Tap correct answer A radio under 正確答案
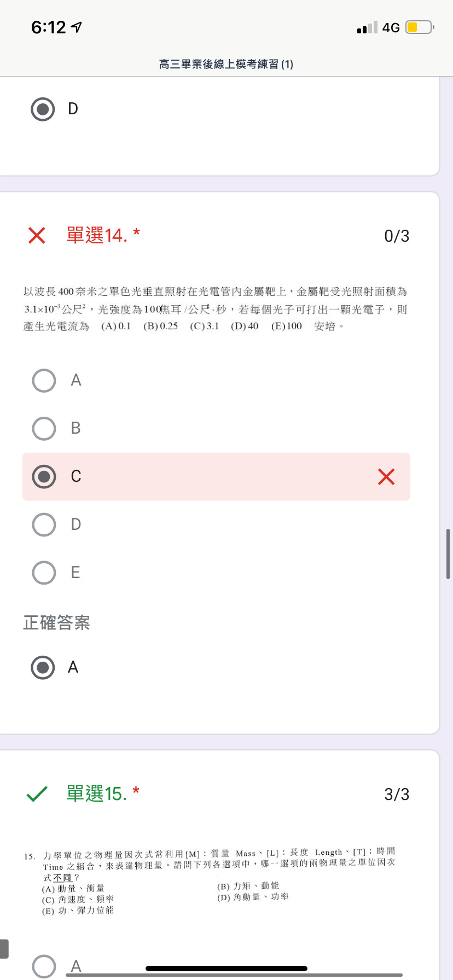Viewport: 453px width, 980px height. pos(43,667)
